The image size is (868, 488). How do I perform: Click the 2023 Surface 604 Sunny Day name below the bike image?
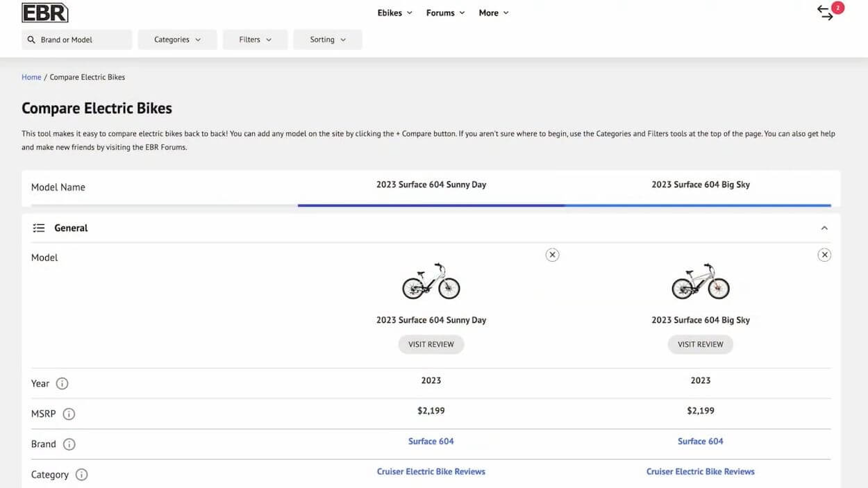(x=431, y=320)
